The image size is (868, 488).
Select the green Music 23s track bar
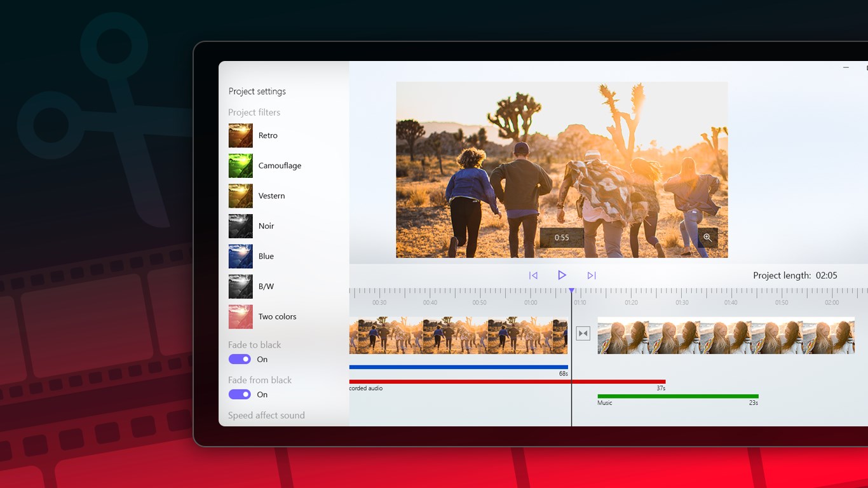tap(678, 396)
